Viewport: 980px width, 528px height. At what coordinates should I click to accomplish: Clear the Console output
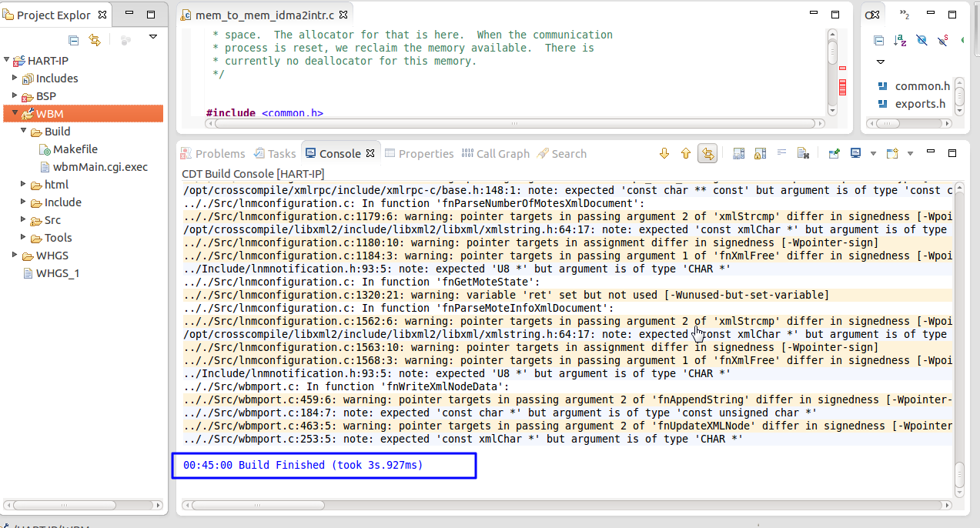[x=802, y=154]
